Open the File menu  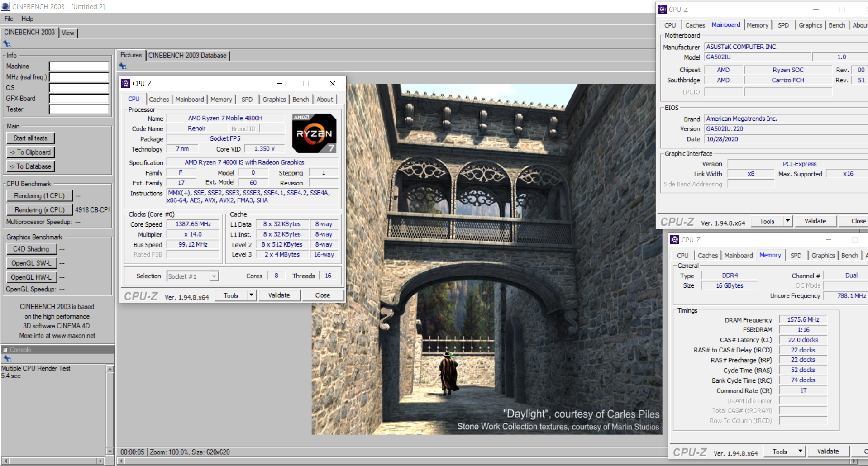(9, 19)
